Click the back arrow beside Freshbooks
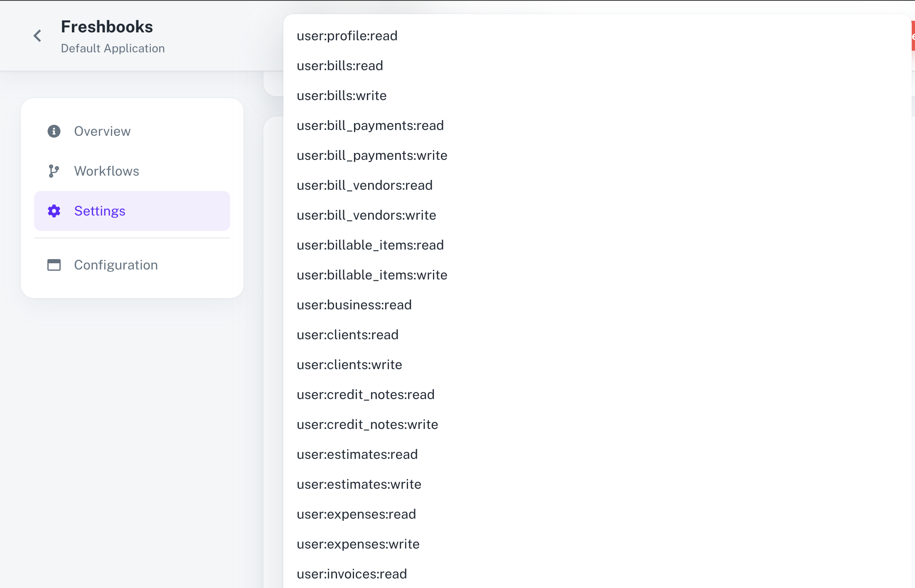Screen dimensions: 915x588 (x=37, y=36)
